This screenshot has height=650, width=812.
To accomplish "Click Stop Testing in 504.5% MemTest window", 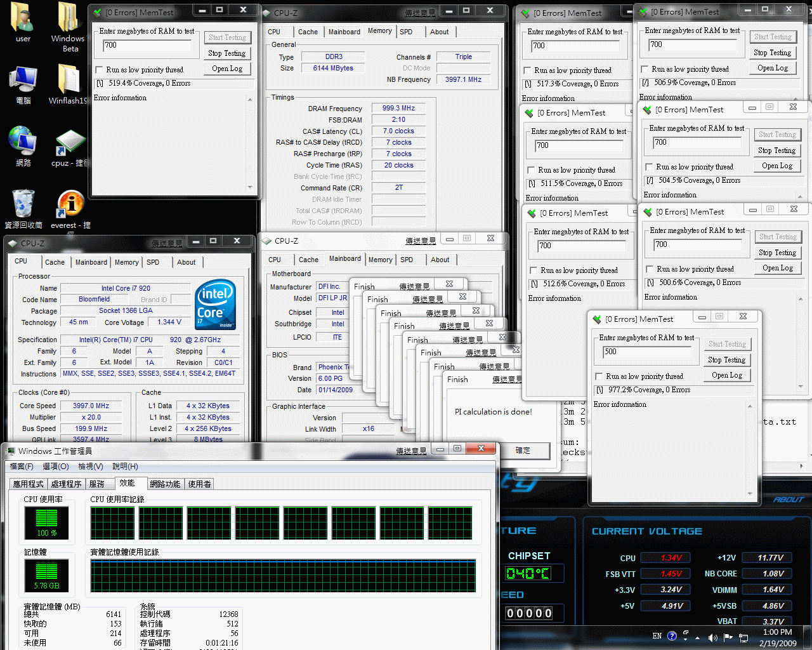I will (776, 150).
